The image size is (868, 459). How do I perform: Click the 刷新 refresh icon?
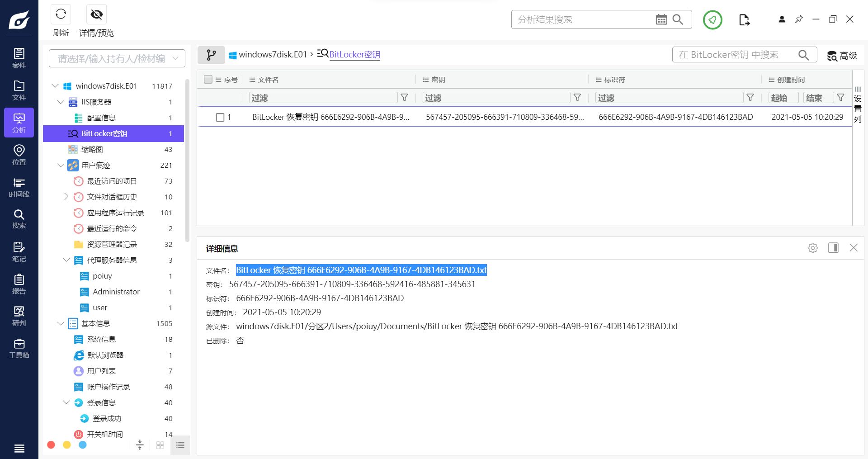(61, 14)
